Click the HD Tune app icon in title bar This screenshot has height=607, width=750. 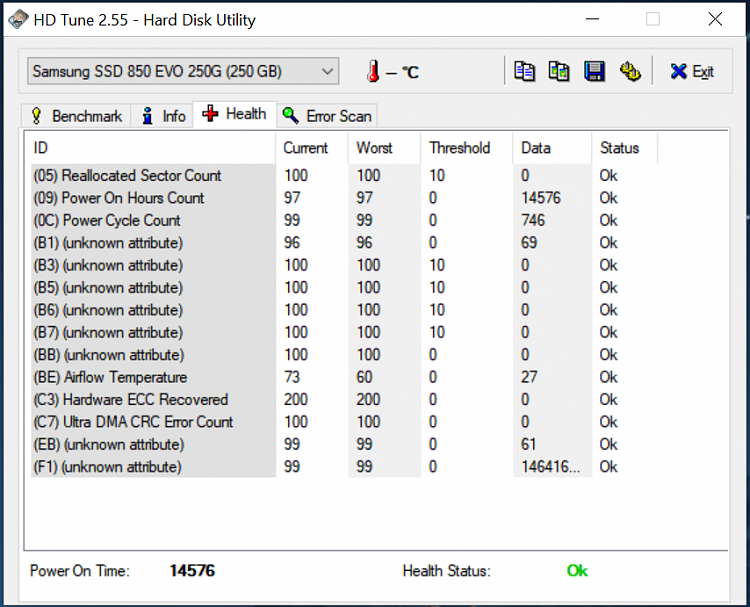click(18, 20)
